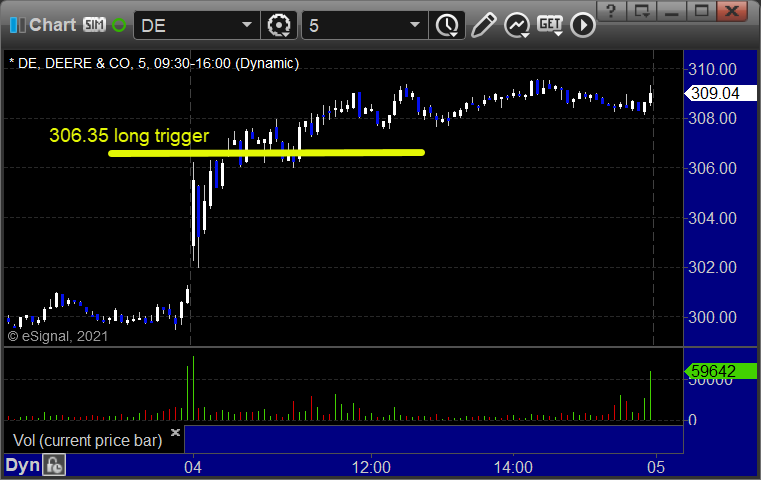This screenshot has height=480, width=761.
Task: Open the chart settings gear icon
Action: (x=279, y=25)
